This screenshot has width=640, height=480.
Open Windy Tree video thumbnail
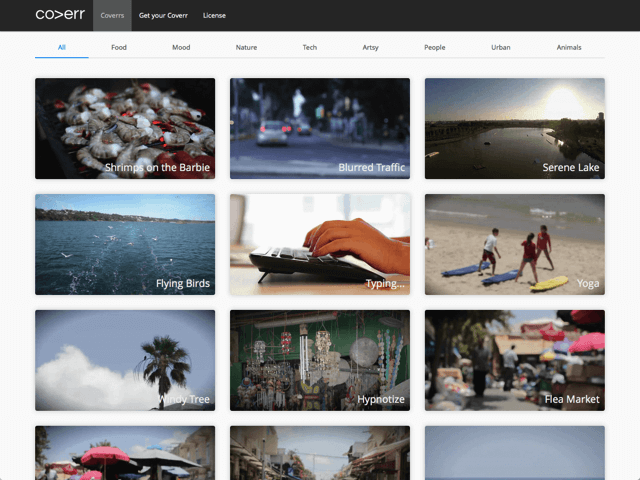pyautogui.click(x=125, y=360)
